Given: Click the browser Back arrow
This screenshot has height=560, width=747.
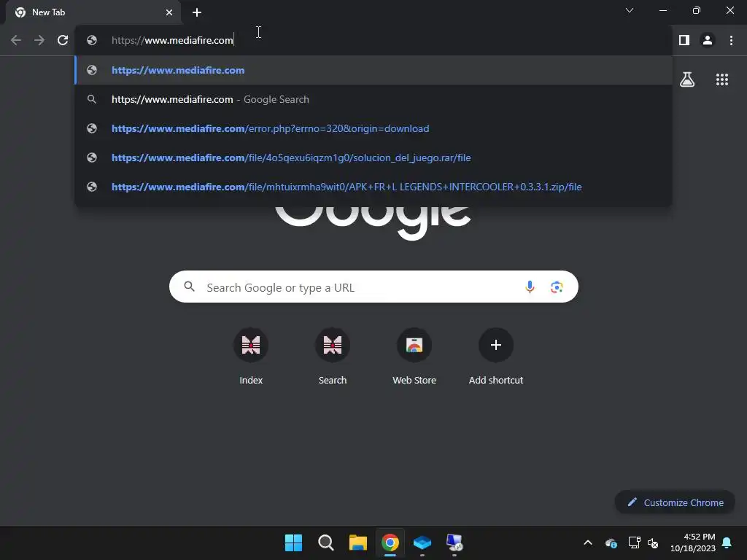Looking at the screenshot, I should [x=16, y=41].
